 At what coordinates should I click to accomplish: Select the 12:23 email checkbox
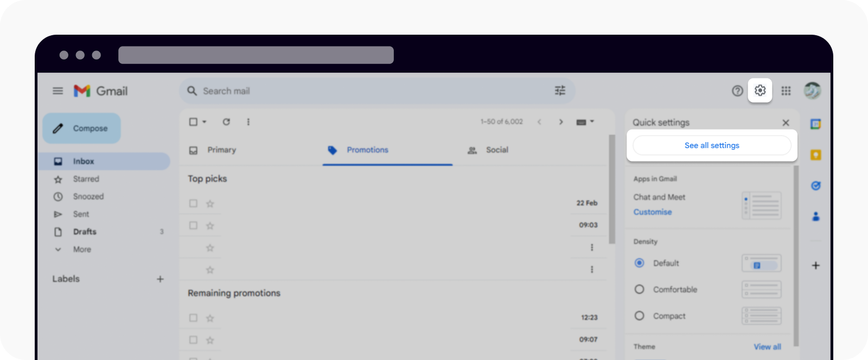tap(193, 318)
